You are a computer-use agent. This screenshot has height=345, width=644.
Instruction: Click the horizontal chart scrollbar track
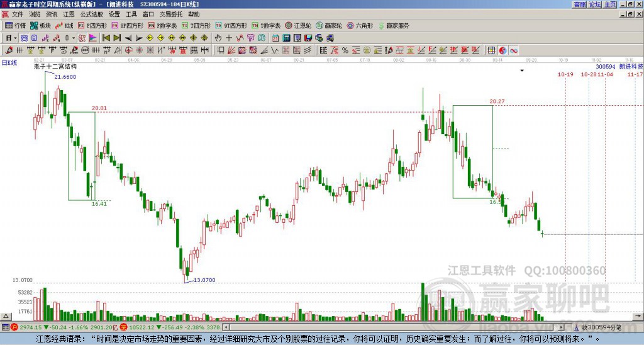[394, 327]
